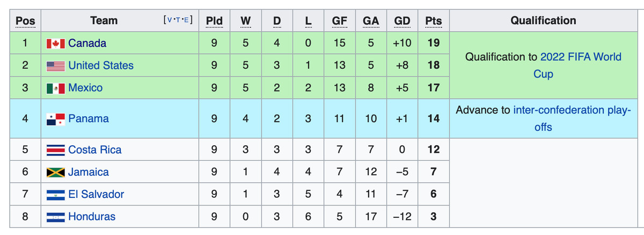Click the Canada flag icon

point(56,44)
